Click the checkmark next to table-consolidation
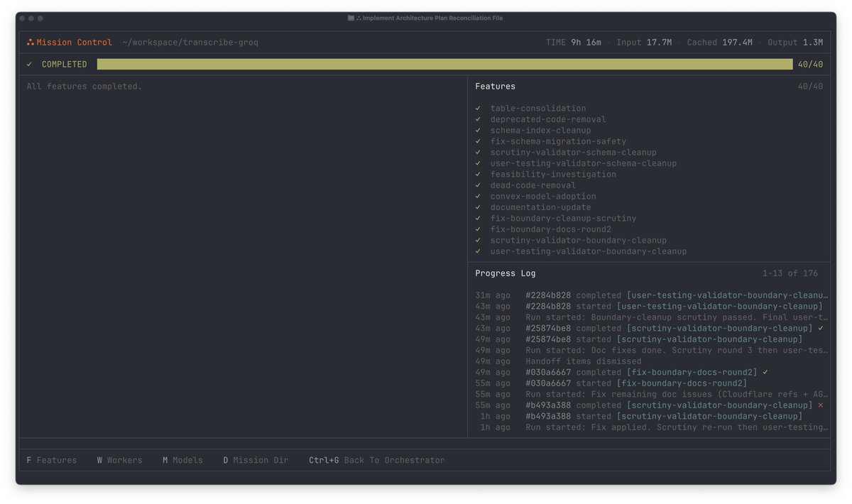 [x=478, y=109]
